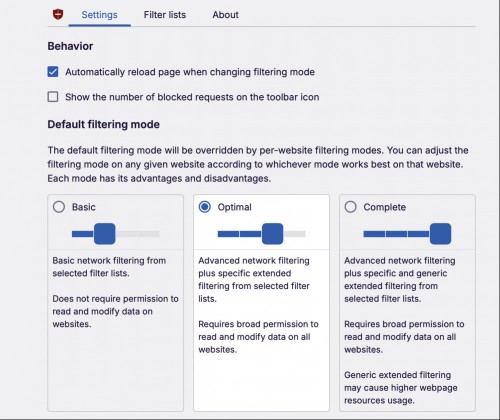
Task: Enable showing blocked requests count on toolbar icon
Action: (x=53, y=97)
